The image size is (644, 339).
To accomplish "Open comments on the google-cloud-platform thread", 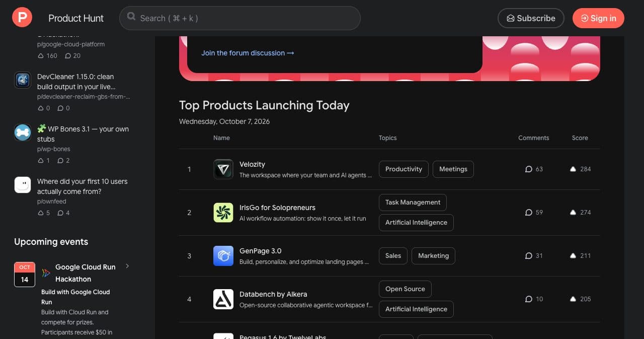I will pos(68,56).
